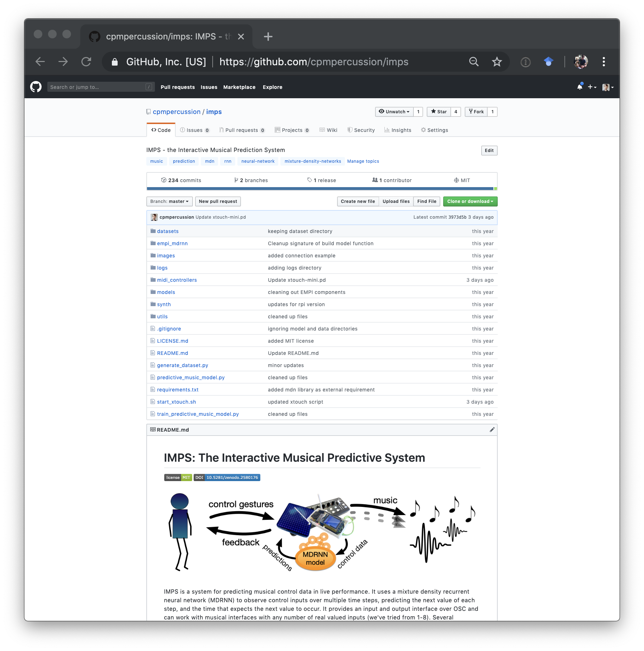The width and height of the screenshot is (644, 651).
Task: Fork the repository
Action: point(476,112)
